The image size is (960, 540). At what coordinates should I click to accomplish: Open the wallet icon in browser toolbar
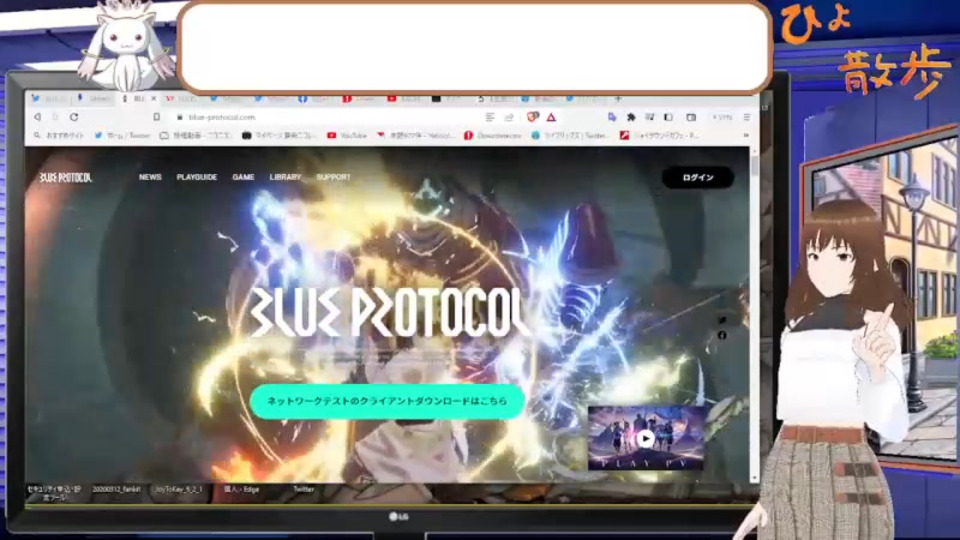[x=691, y=117]
